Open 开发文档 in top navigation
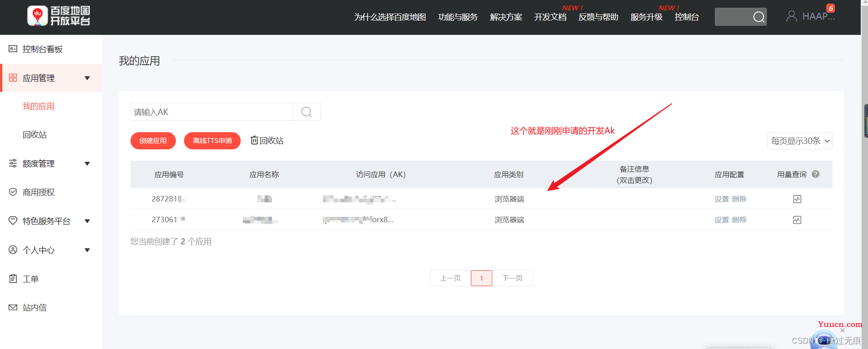The height and width of the screenshot is (349, 868). coord(550,17)
